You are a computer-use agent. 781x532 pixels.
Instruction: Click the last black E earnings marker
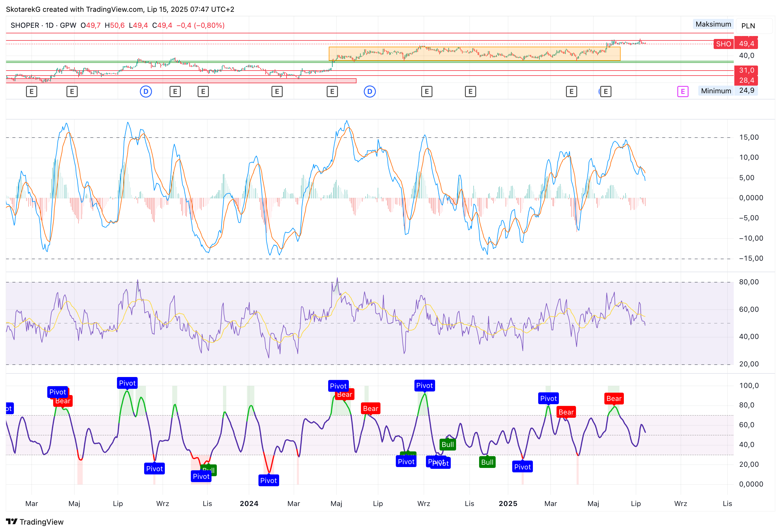point(606,91)
